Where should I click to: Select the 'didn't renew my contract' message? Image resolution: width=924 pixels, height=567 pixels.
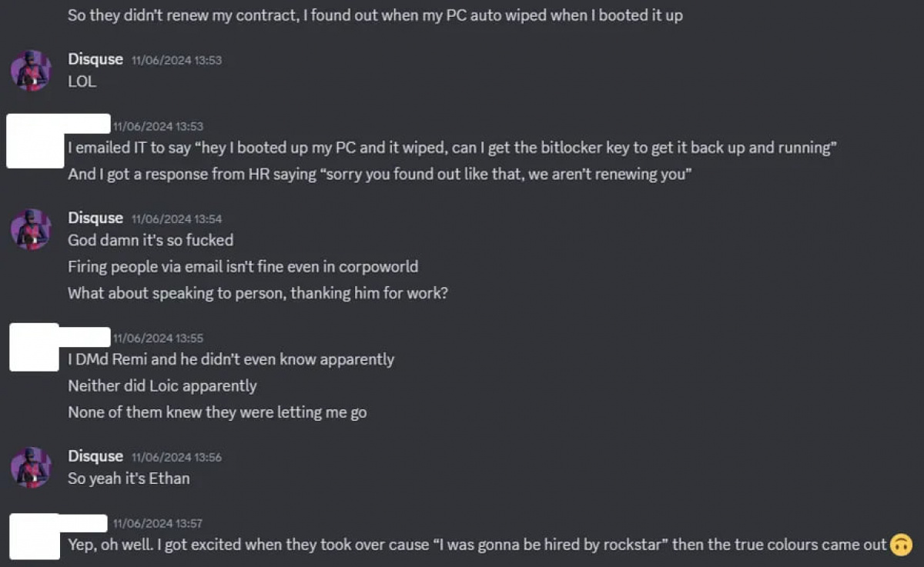[375, 15]
